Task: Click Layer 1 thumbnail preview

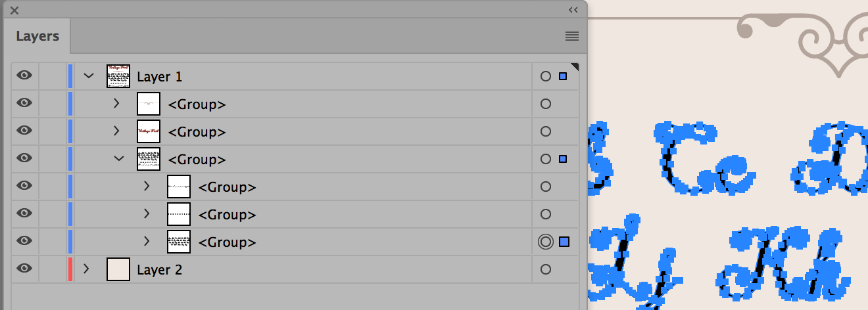Action: 118,76
